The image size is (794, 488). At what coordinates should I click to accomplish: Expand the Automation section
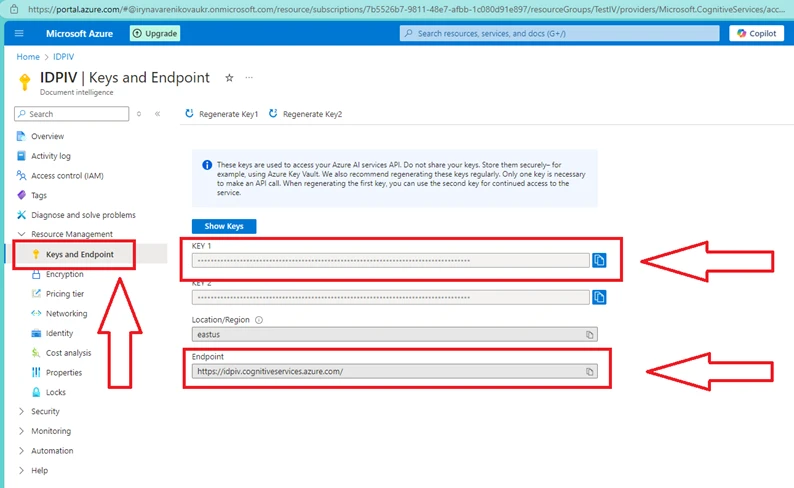[x=21, y=451]
